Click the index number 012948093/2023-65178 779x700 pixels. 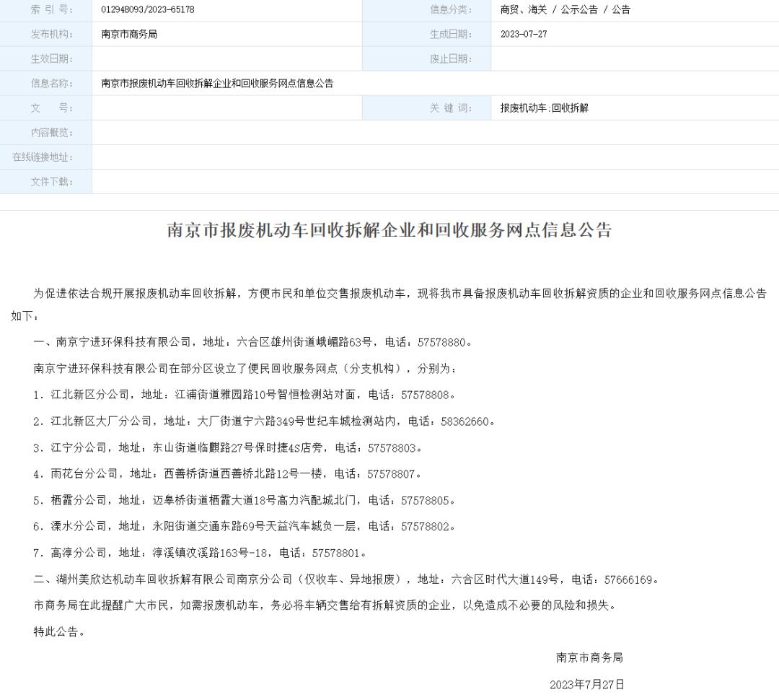(148, 10)
